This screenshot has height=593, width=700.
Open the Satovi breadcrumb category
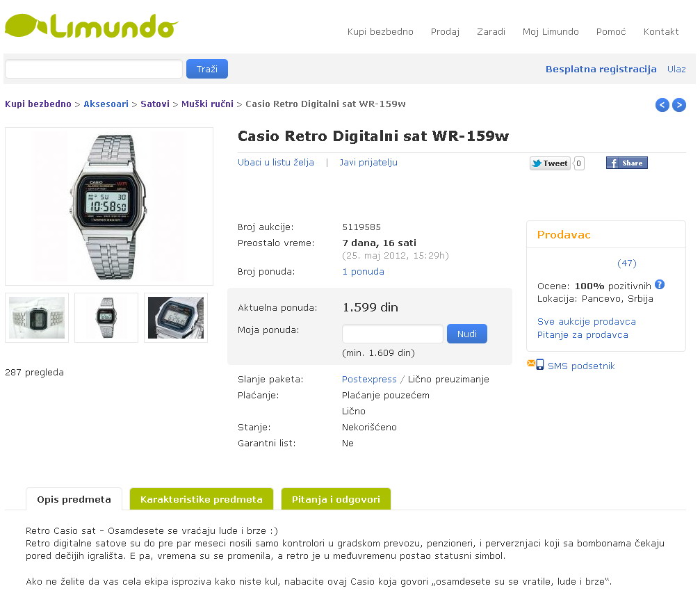coord(155,104)
